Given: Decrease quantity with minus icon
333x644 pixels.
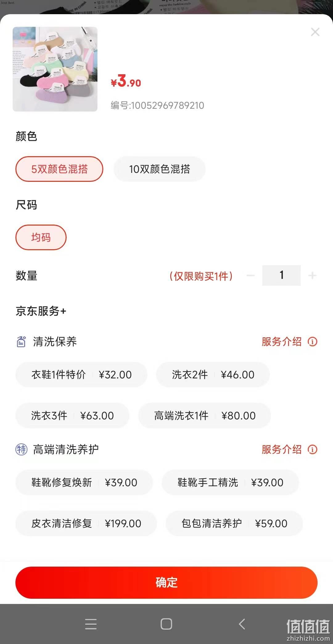Looking at the screenshot, I should [x=251, y=275].
